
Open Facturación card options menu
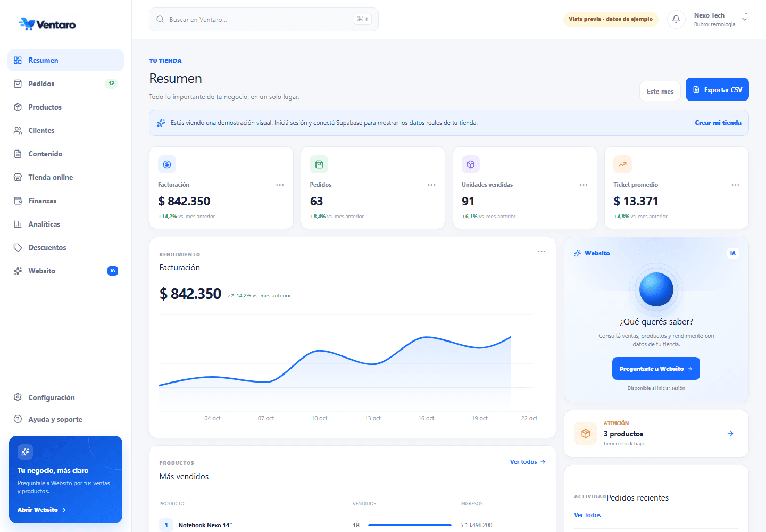click(280, 185)
